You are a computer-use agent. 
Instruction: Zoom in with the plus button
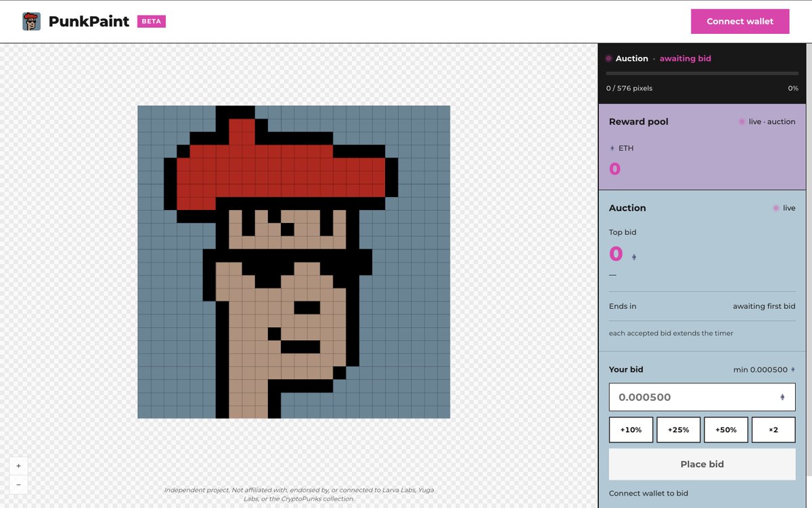18,466
